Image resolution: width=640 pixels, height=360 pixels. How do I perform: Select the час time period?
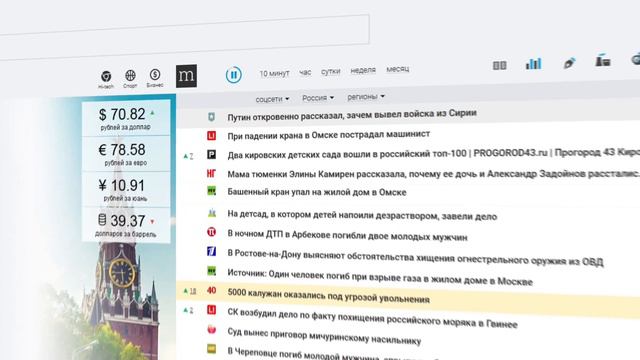[x=305, y=72]
